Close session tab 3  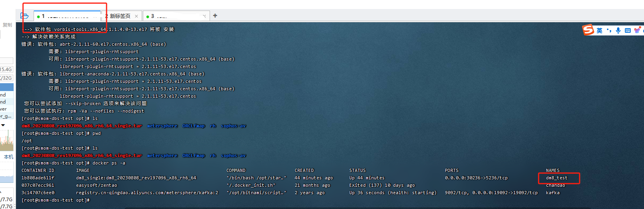click(204, 16)
